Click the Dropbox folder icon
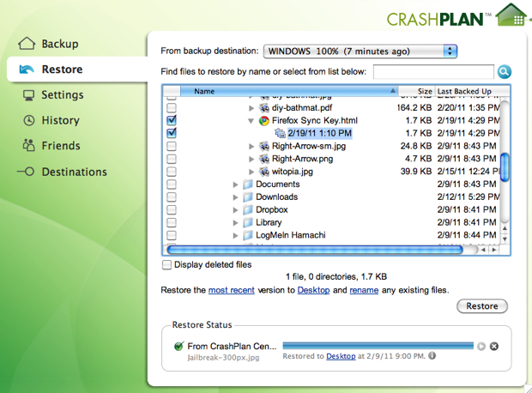Image resolution: width=532 pixels, height=393 pixels. (x=248, y=209)
